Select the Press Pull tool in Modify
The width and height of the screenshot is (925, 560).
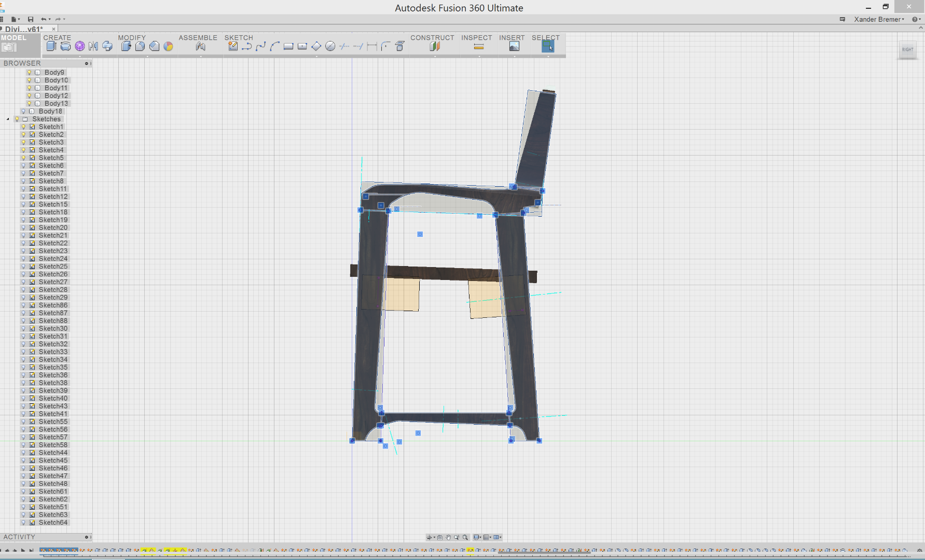tap(126, 46)
